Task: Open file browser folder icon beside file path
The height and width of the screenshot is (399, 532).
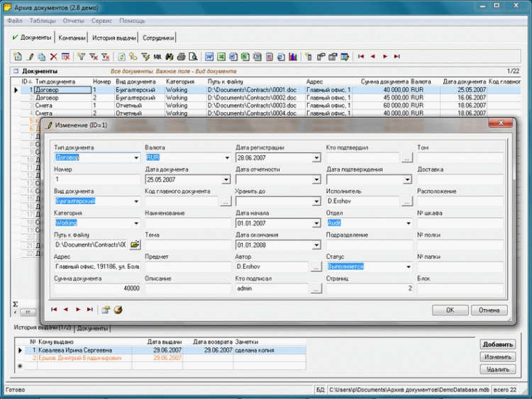Action: (x=135, y=245)
